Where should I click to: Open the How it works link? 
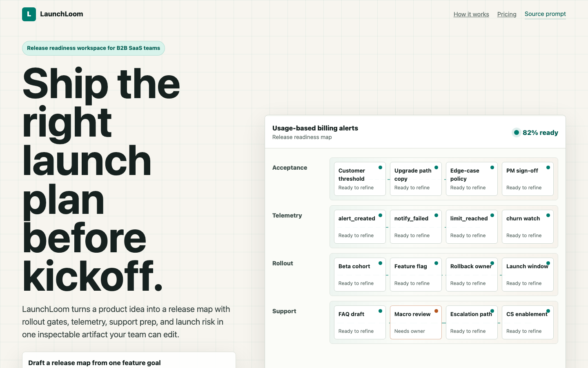click(x=471, y=14)
